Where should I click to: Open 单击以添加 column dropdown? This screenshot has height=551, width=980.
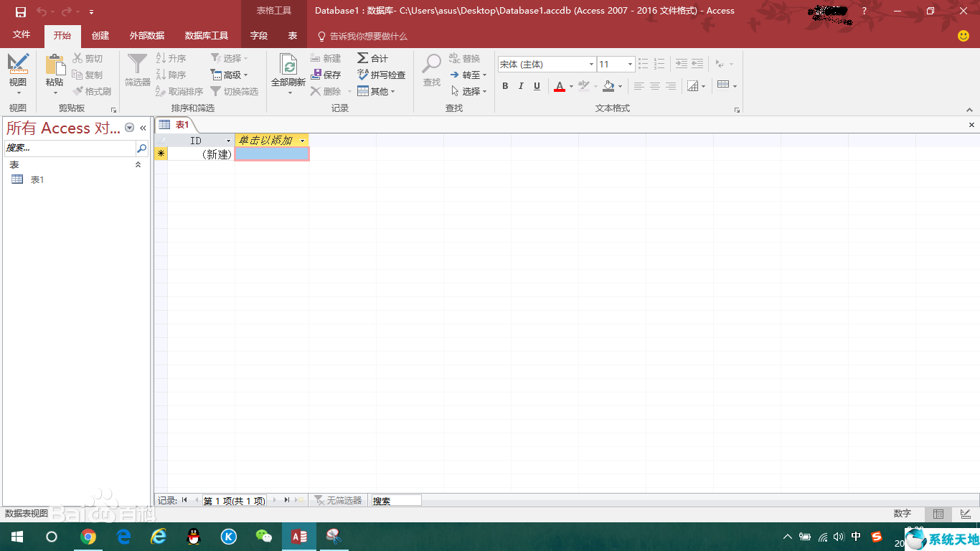(303, 141)
